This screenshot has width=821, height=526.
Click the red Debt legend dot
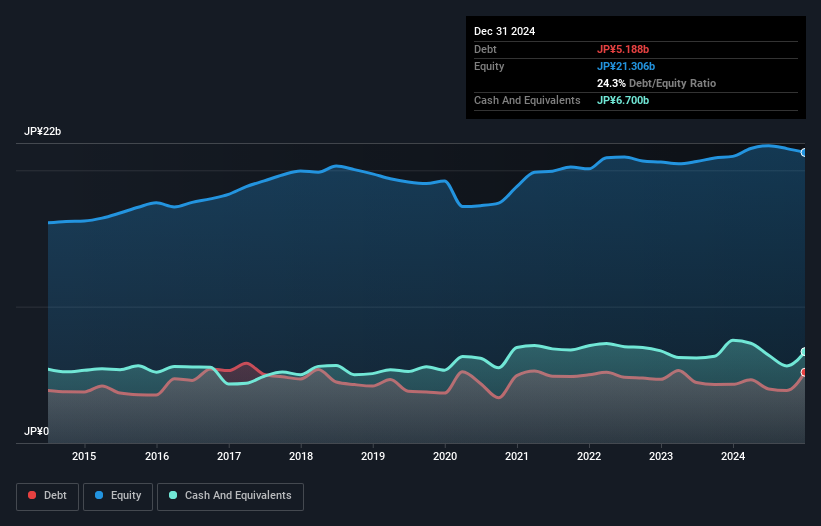32,495
